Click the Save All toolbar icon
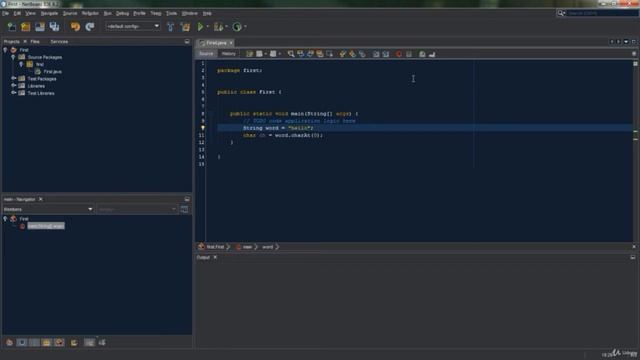640x360 pixels. [x=54, y=27]
